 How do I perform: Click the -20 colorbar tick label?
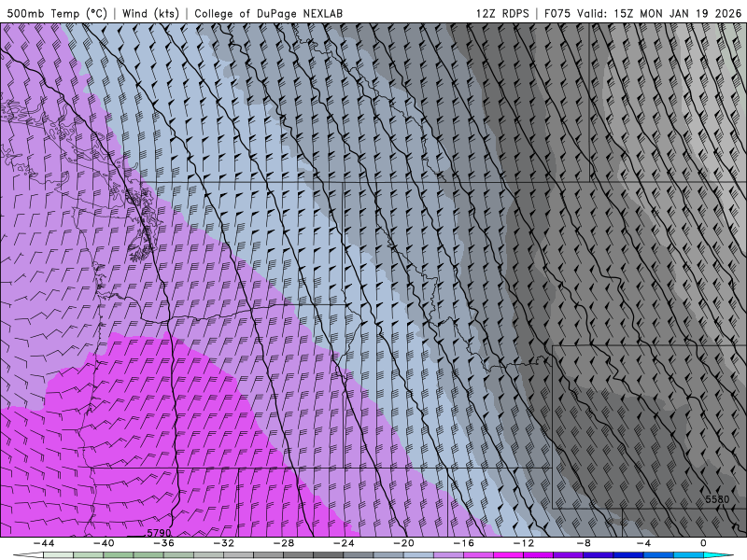(x=403, y=543)
